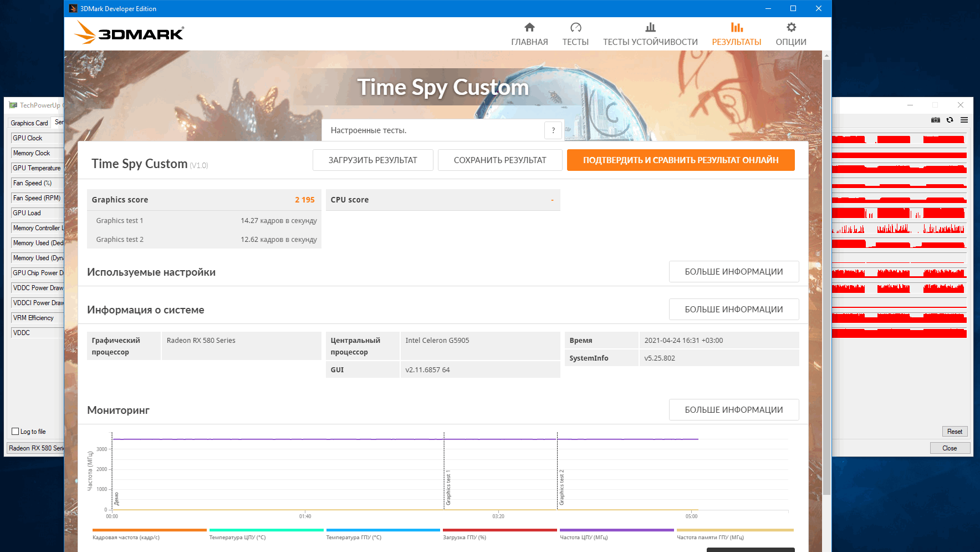Click GPU Clock sensor in GPU-Z
Screen dimensions: 980x552
coord(37,138)
